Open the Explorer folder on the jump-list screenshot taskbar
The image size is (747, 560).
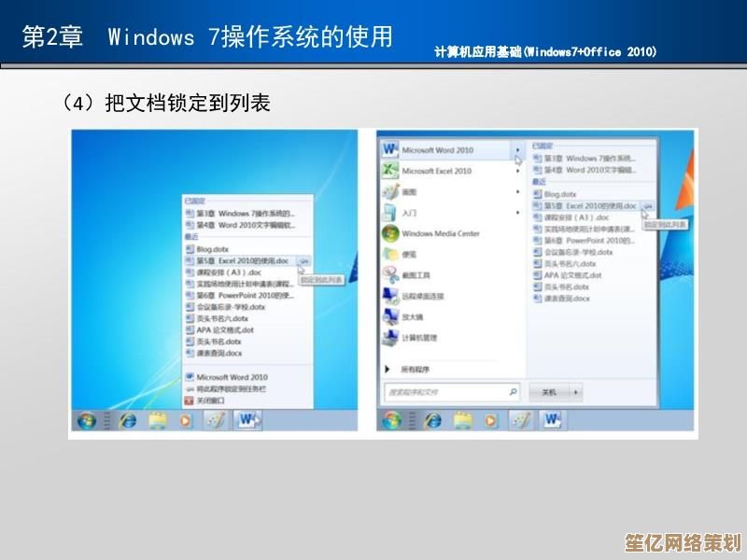(157, 421)
